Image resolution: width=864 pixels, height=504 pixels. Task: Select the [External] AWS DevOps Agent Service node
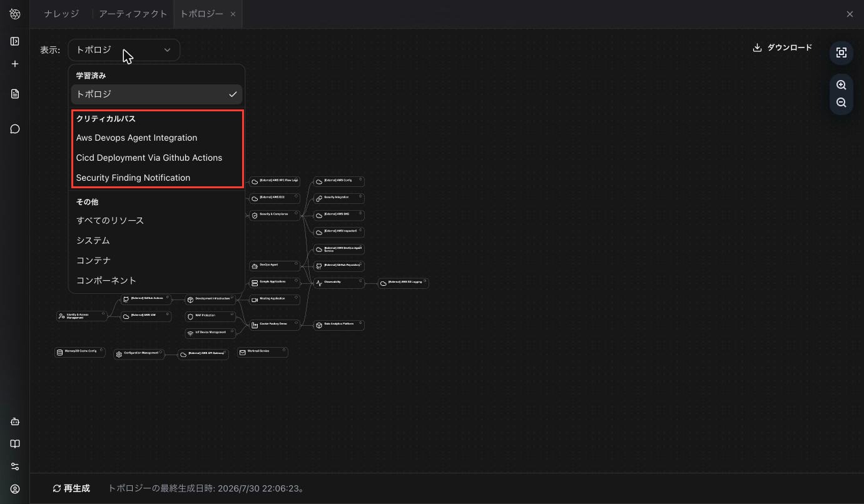tap(338, 249)
